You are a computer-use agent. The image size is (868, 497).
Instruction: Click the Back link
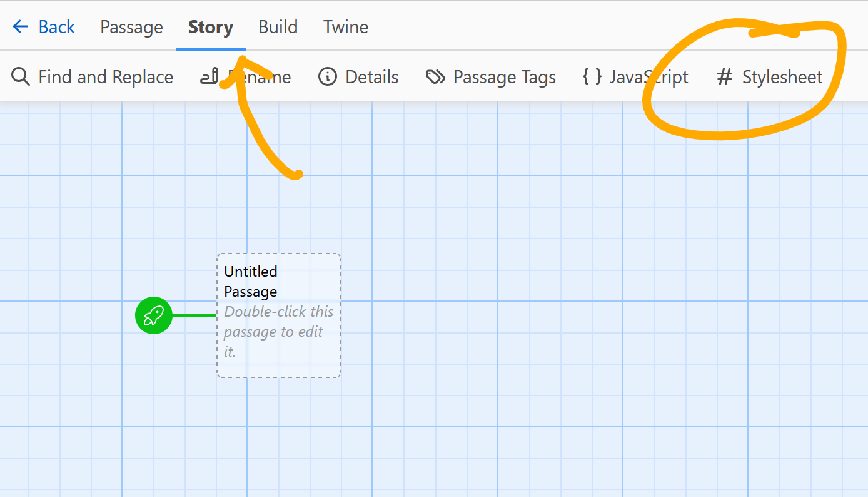tap(56, 26)
